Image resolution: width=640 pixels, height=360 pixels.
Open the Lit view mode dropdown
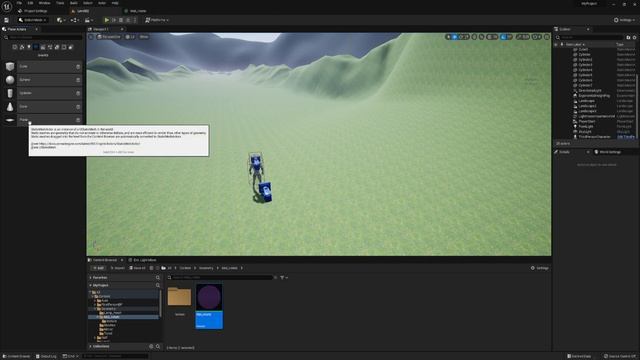[130, 37]
